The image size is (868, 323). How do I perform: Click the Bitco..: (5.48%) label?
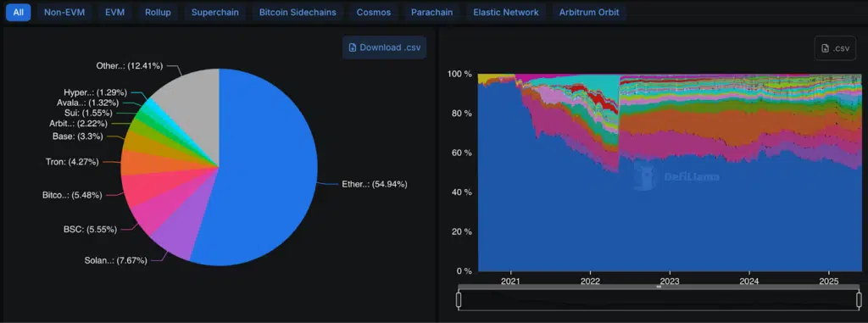coord(72,195)
